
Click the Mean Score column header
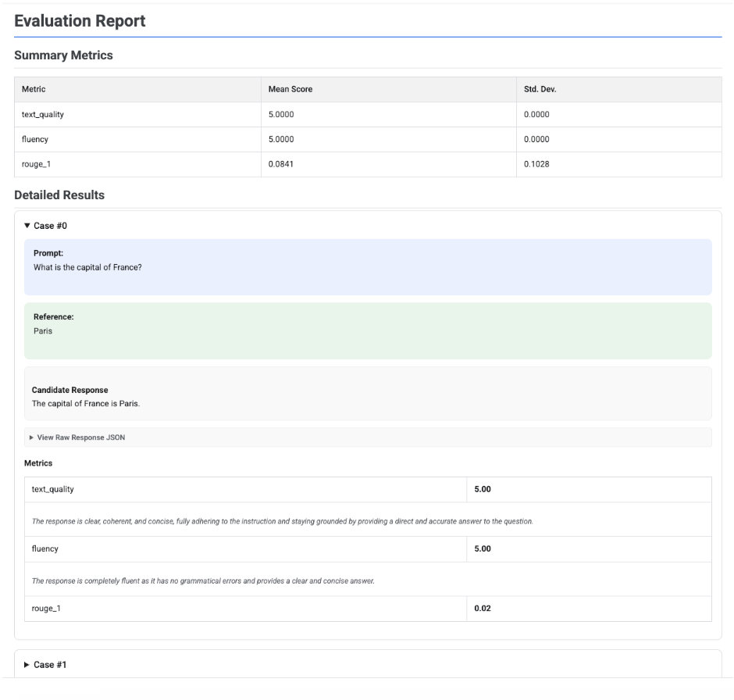289,90
